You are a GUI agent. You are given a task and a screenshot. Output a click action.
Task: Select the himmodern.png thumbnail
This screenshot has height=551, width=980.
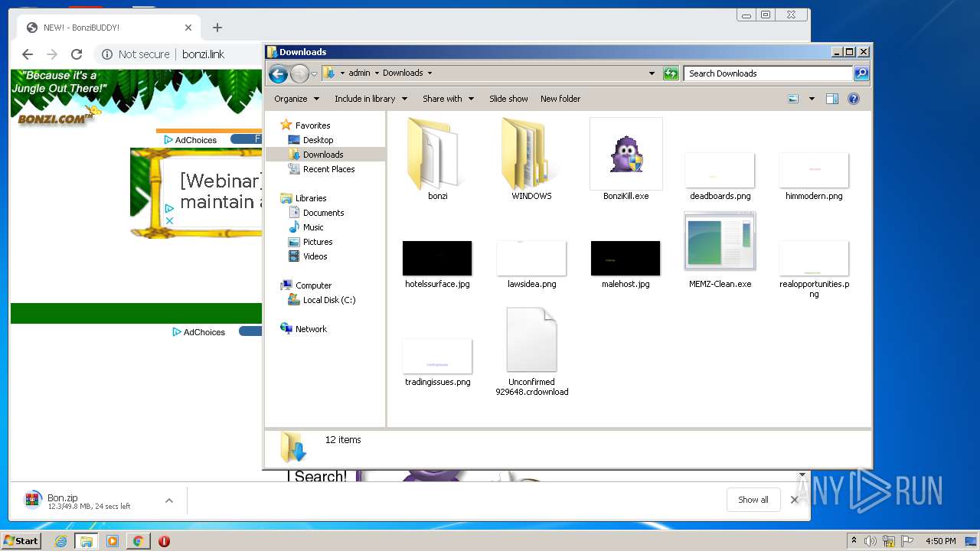click(x=814, y=170)
